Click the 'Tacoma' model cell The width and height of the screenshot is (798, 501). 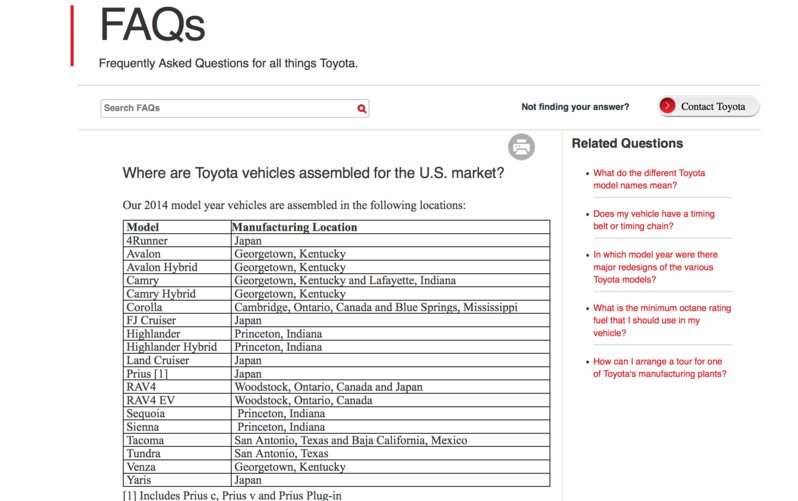tap(177, 440)
